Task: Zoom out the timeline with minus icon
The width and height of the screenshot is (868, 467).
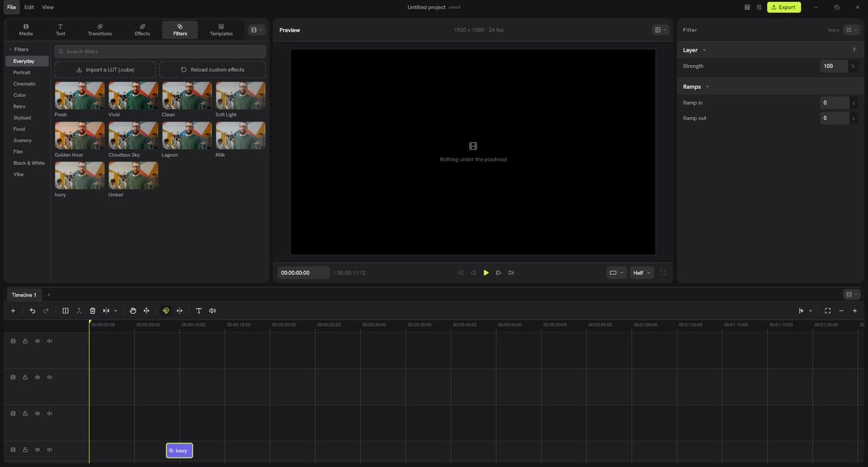Action: [842, 311]
